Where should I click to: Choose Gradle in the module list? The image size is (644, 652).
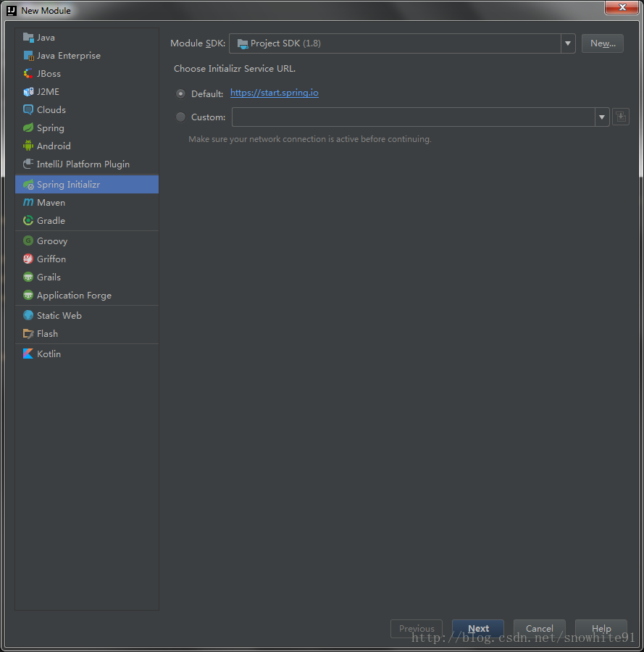(87, 220)
